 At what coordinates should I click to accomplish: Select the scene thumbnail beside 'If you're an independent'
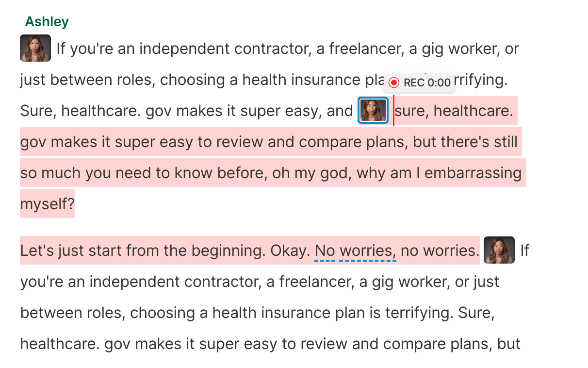[x=35, y=49]
